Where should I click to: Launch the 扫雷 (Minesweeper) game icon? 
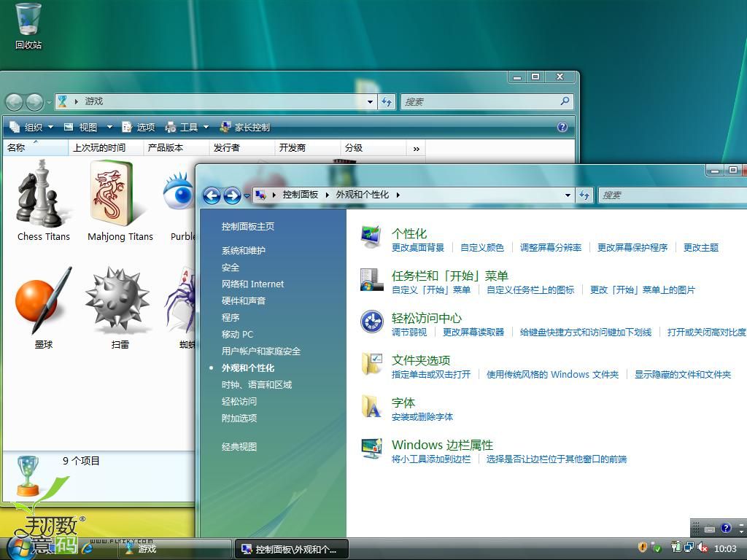[119, 308]
